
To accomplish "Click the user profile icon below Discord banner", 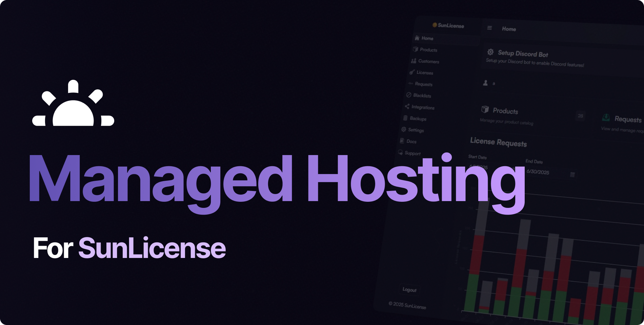I will [485, 83].
